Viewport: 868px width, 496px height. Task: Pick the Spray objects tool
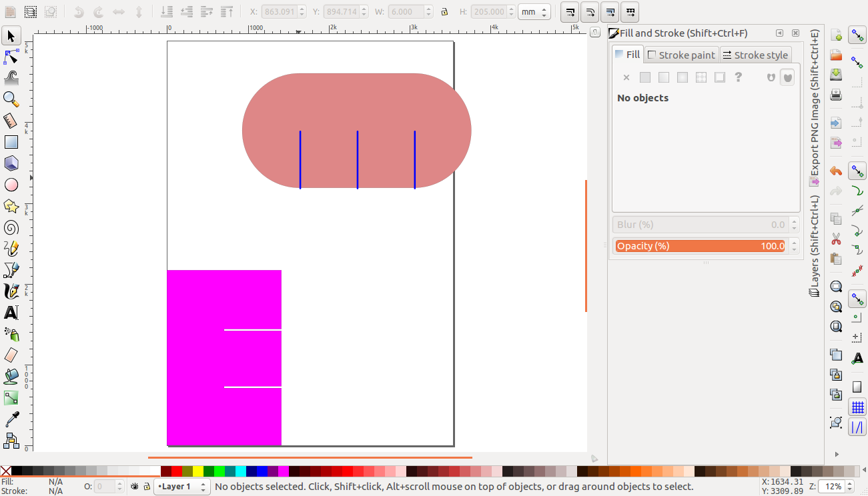11,334
